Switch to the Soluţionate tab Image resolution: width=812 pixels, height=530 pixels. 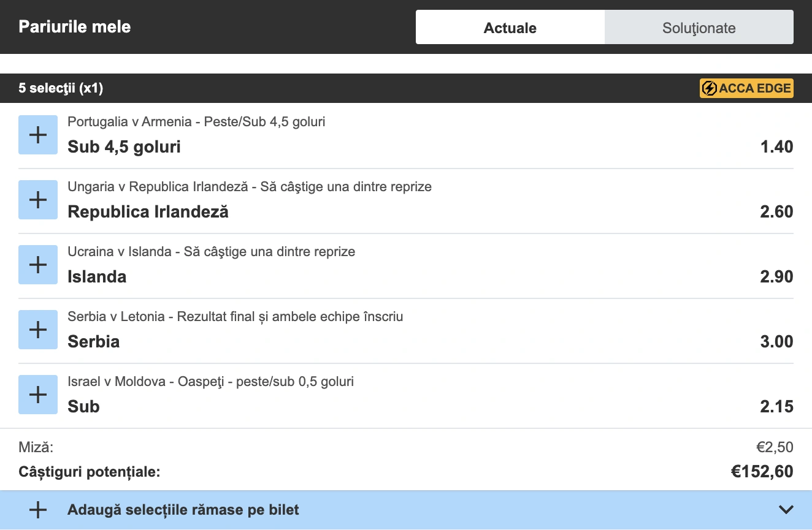(699, 27)
